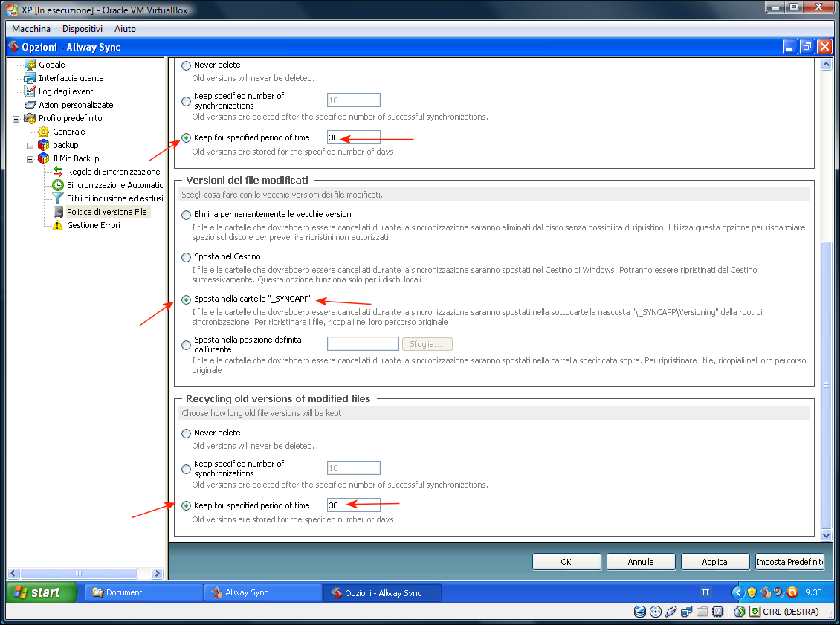840x625 pixels.
Task: Click the user-defined location path field
Action: coord(364,344)
